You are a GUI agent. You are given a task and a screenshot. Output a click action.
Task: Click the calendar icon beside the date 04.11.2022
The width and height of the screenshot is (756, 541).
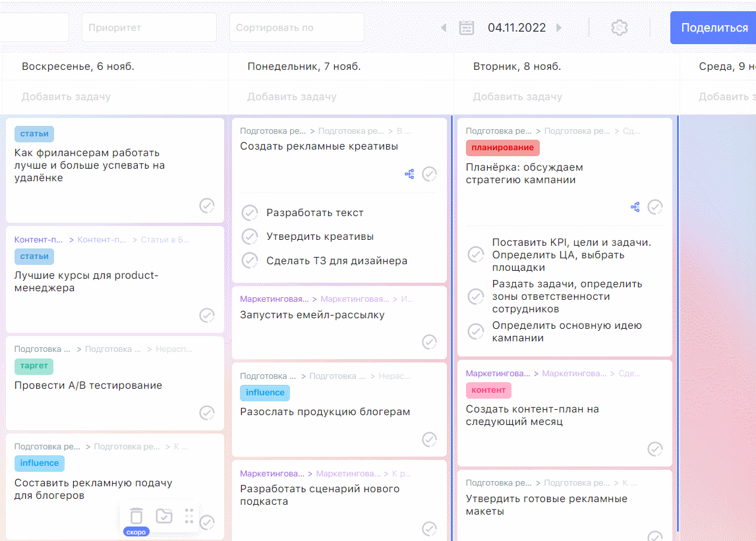click(x=467, y=28)
